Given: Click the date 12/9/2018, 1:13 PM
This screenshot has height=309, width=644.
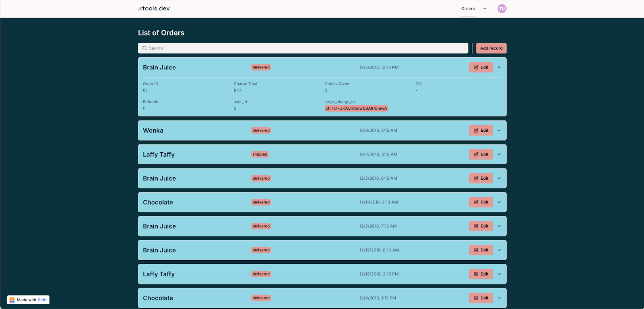Looking at the screenshot, I should [x=378, y=298].
